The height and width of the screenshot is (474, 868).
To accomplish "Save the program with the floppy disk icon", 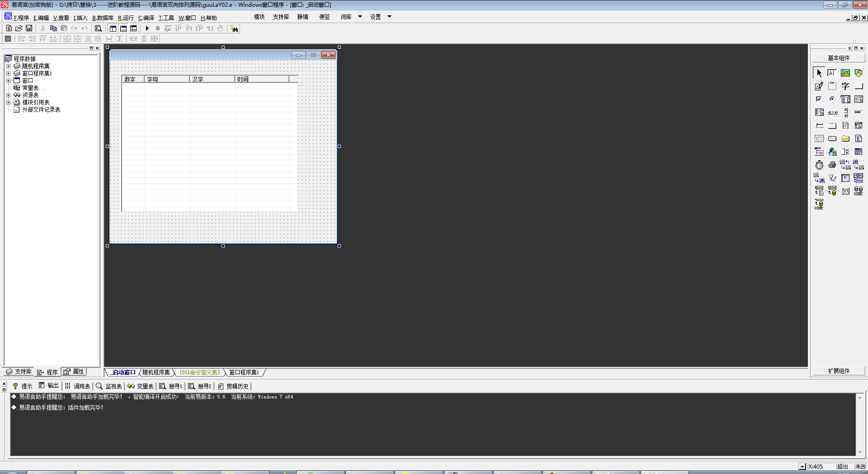I will 29,28.
